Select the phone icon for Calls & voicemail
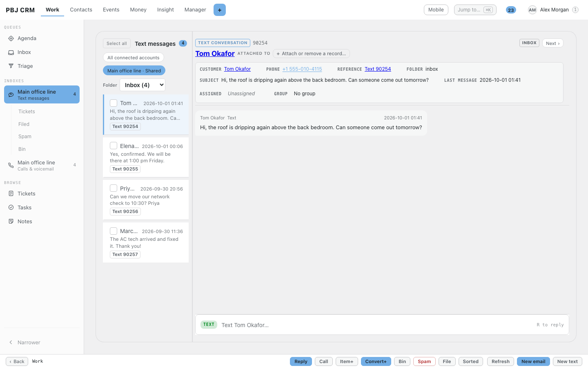The image size is (588, 368). click(11, 166)
